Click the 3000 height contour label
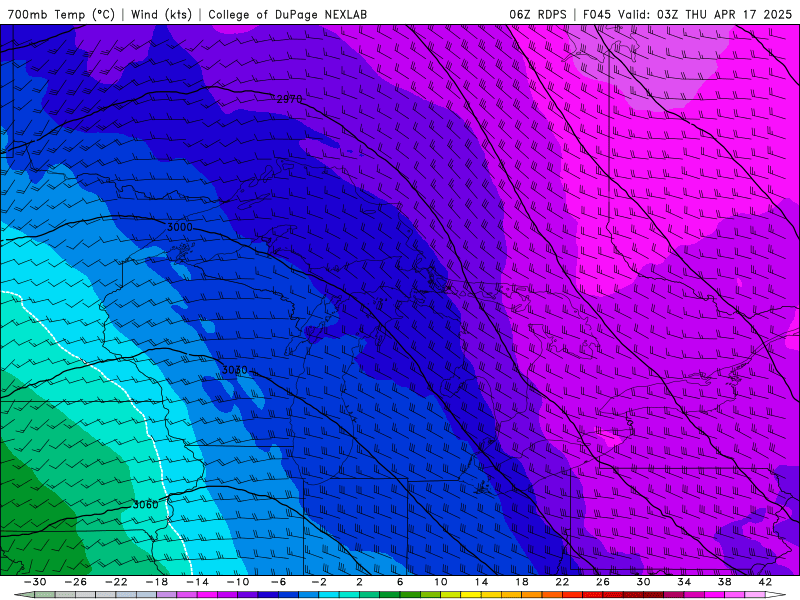The image size is (800, 600). 180,227
